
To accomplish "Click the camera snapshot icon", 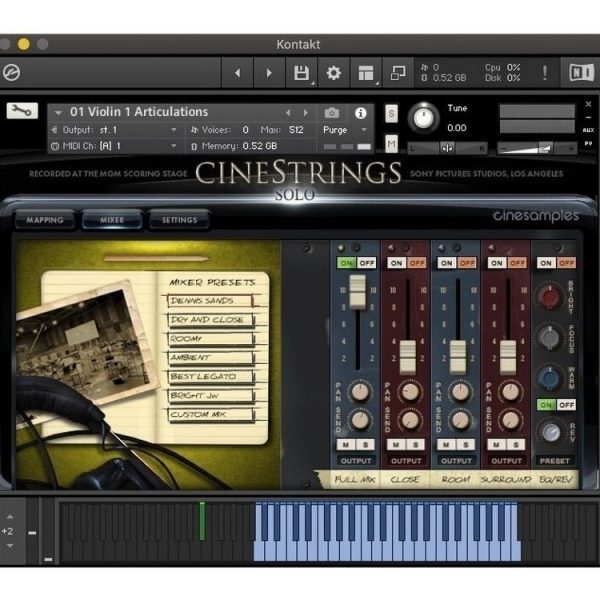I will pyautogui.click(x=332, y=113).
